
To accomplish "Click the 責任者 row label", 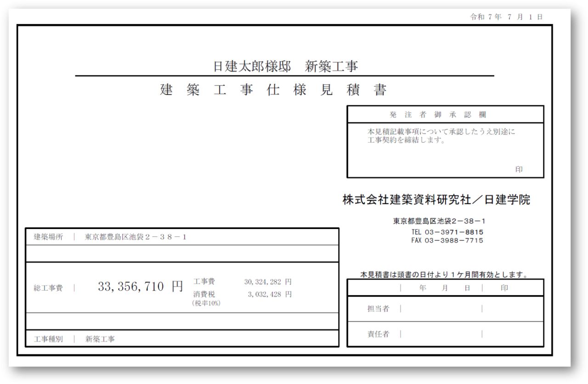I will [x=378, y=334].
